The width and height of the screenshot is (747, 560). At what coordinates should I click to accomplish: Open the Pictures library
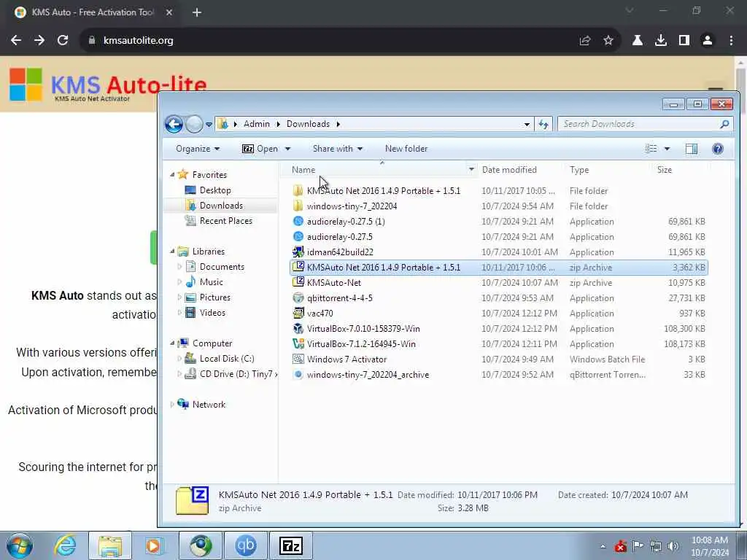[215, 297]
